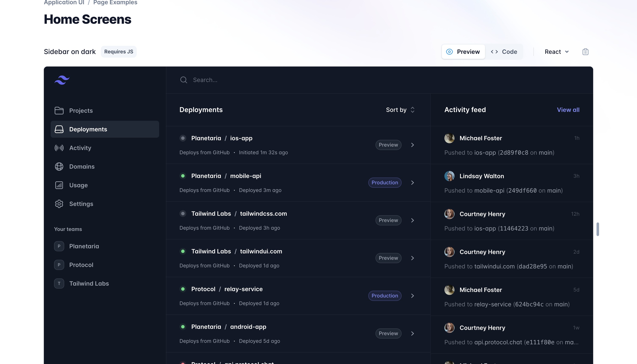
Task: Open the React framework dropdown
Action: (556, 51)
